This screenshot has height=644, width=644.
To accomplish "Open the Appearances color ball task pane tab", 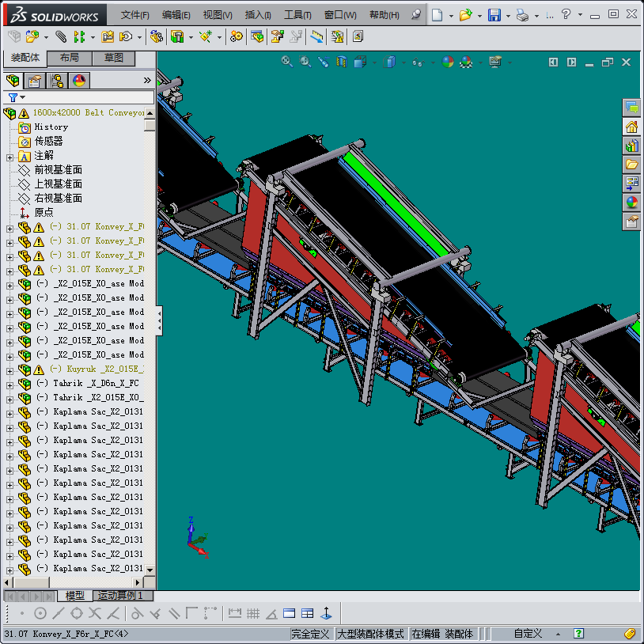I will 631,203.
